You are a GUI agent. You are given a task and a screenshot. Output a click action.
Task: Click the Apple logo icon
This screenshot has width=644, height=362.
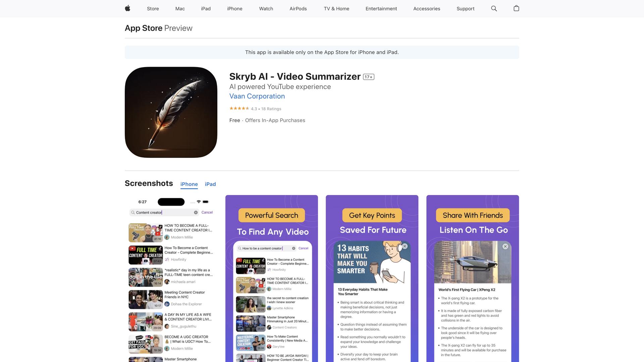tap(127, 8)
